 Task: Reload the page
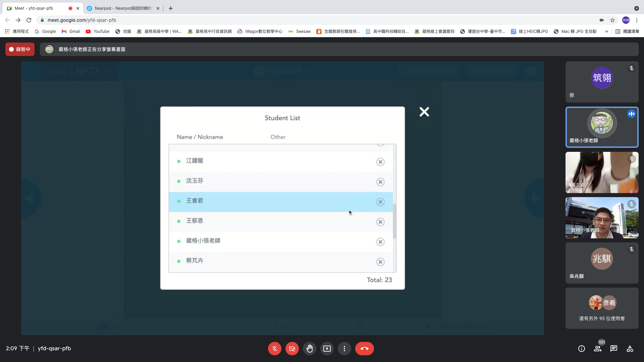(29, 20)
